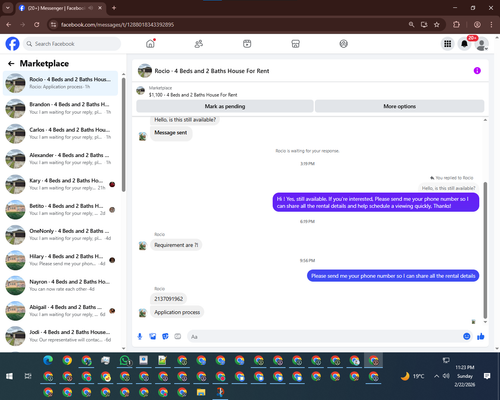This screenshot has height=400, width=500.
Task: Choose a sticker icon
Action: coord(165,336)
